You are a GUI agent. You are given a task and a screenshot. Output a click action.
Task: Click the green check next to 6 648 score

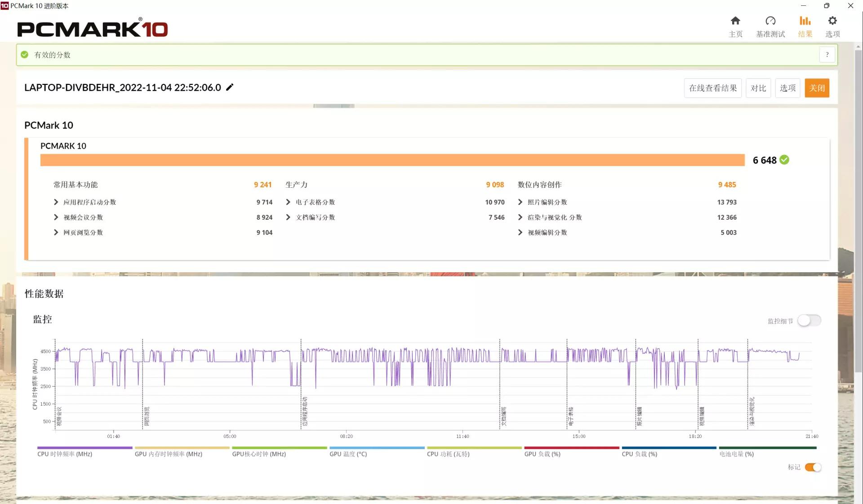784,160
